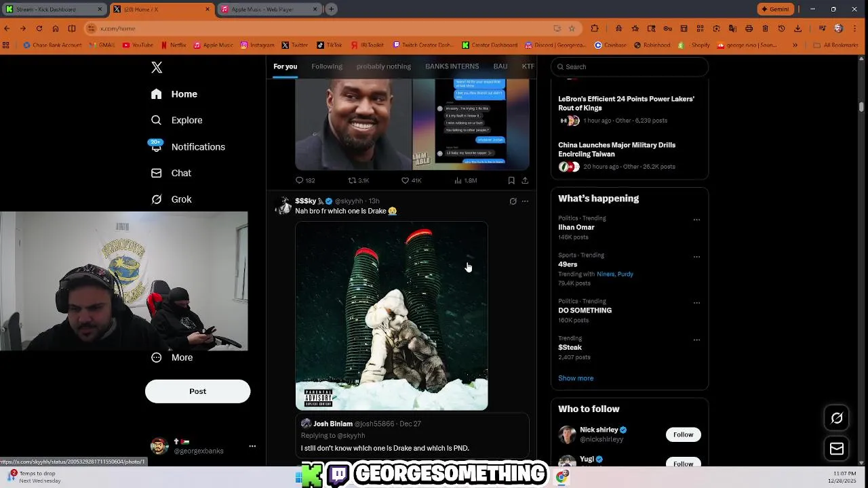Open the Instagram bookmark
868x488 pixels.
257,45
